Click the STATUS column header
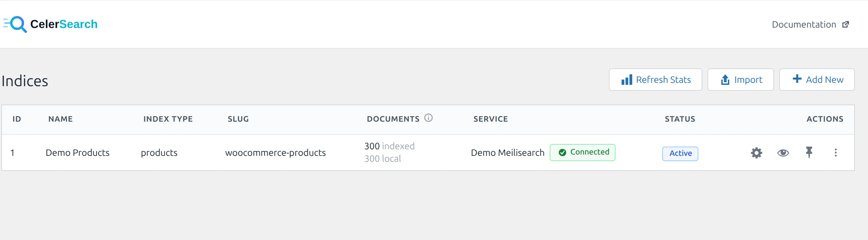The width and height of the screenshot is (868, 240). coord(680,119)
